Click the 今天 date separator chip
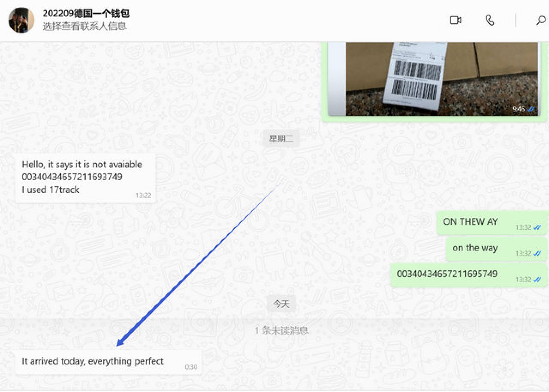This screenshot has width=549, height=392. click(x=281, y=304)
